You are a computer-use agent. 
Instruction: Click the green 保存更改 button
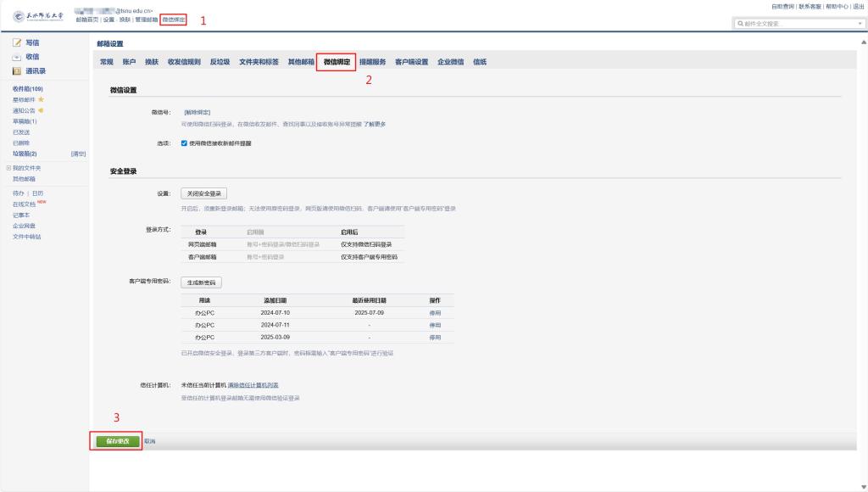117,441
